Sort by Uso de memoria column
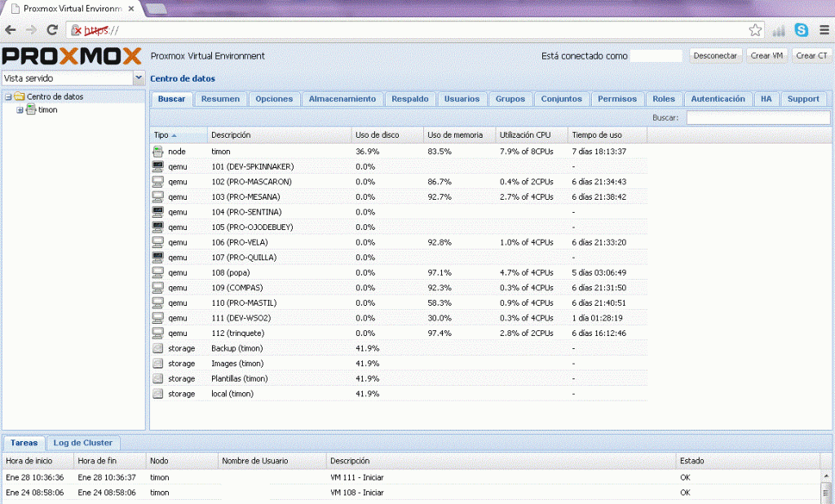Image resolution: width=835 pixels, height=504 pixels. [460, 135]
